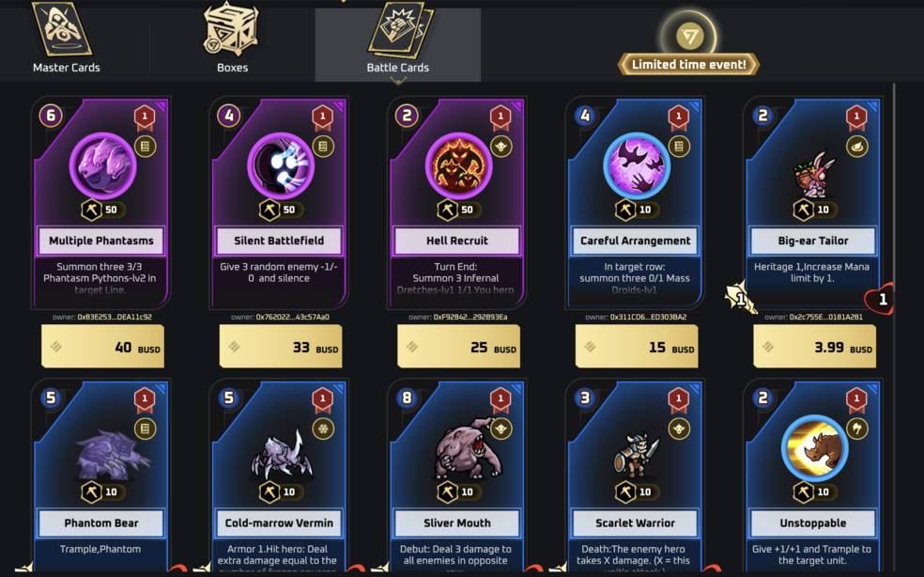Select the Battle Cards tab
Viewport: 924px width, 577px height.
[398, 41]
